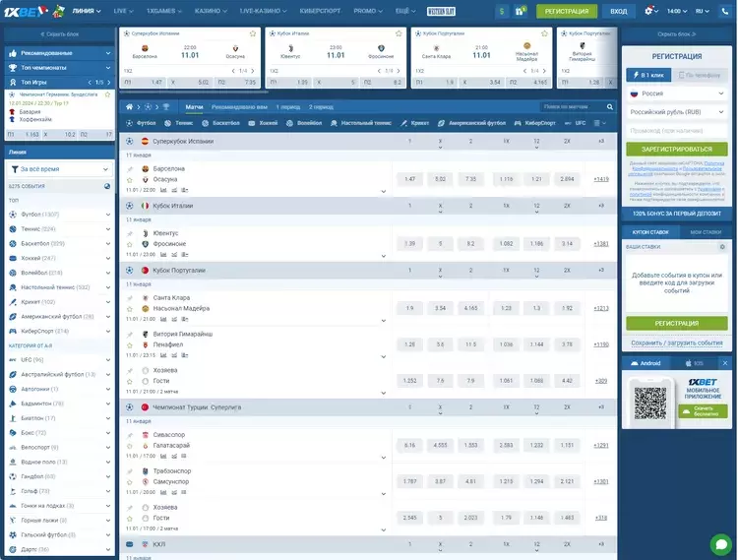Image resolution: width=738 pixels, height=560 pixels.
Task: Open +1419 more markets link
Action: (601, 179)
